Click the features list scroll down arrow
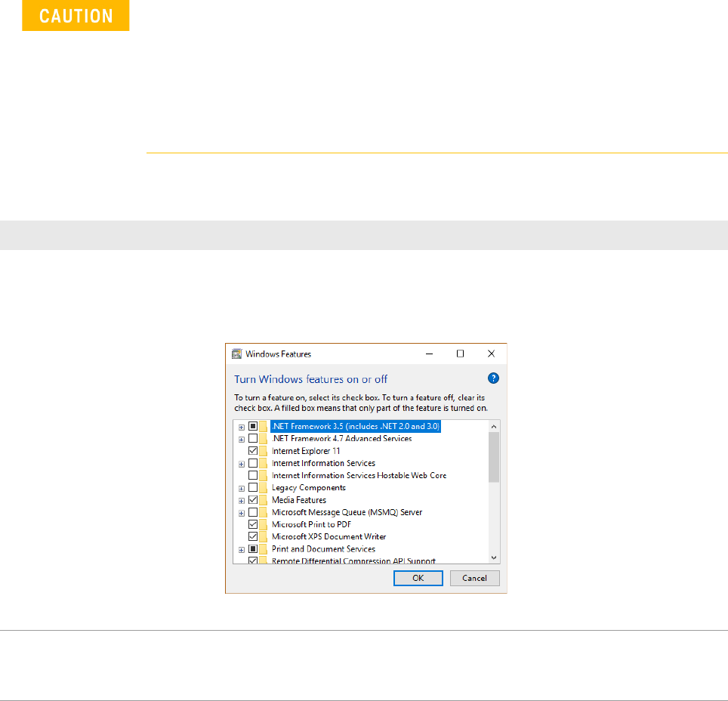This screenshot has height=701, width=728. (x=494, y=557)
